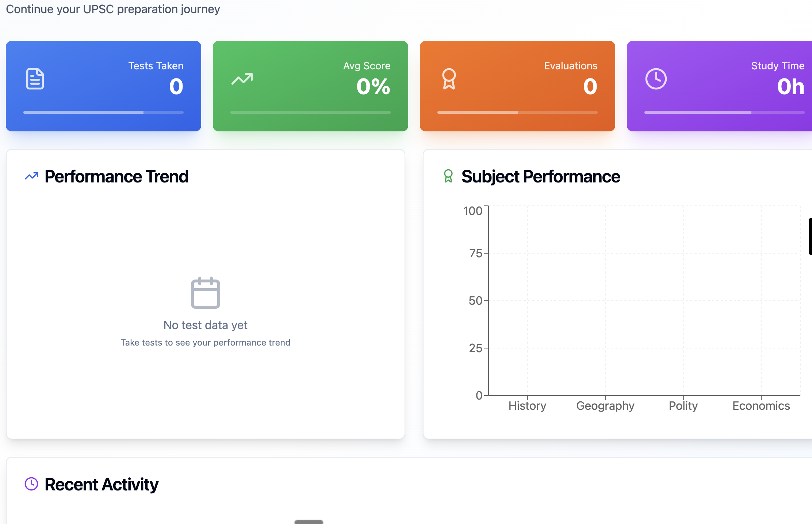Click the trending arrow icon in Avg Score card
The image size is (812, 524).
pyautogui.click(x=242, y=79)
